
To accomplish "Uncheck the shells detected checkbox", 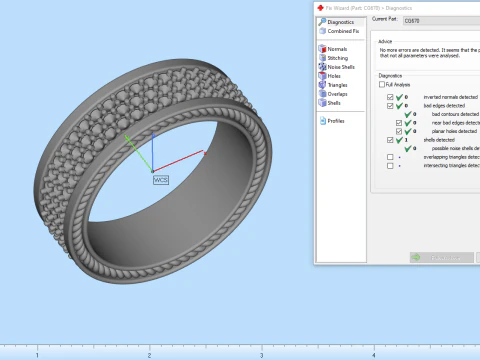I will point(390,140).
